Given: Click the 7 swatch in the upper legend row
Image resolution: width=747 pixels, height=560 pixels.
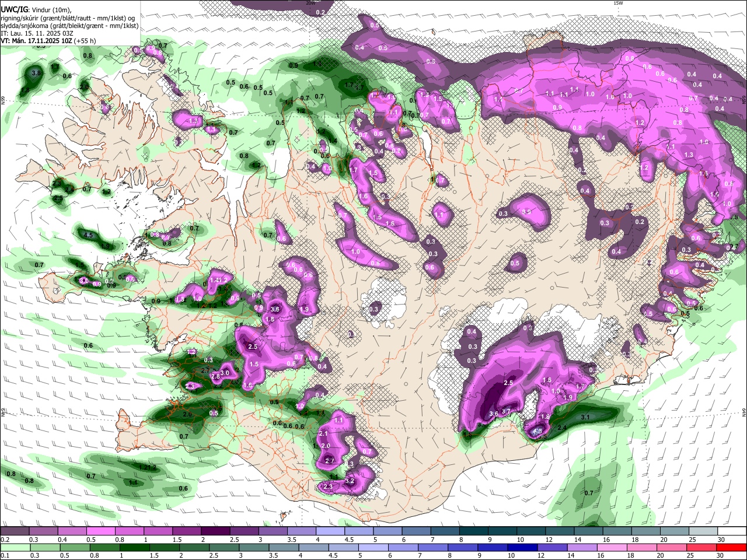Looking at the screenshot, I should point(445,531).
